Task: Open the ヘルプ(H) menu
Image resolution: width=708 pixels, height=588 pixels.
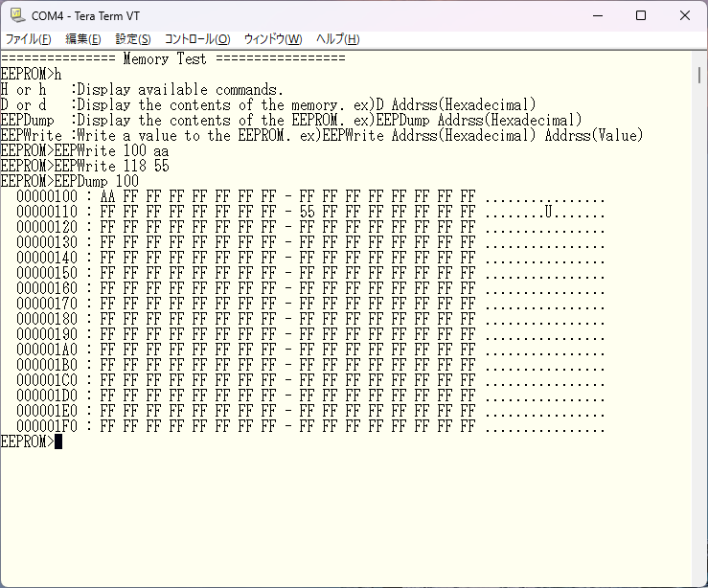Action: click(338, 39)
